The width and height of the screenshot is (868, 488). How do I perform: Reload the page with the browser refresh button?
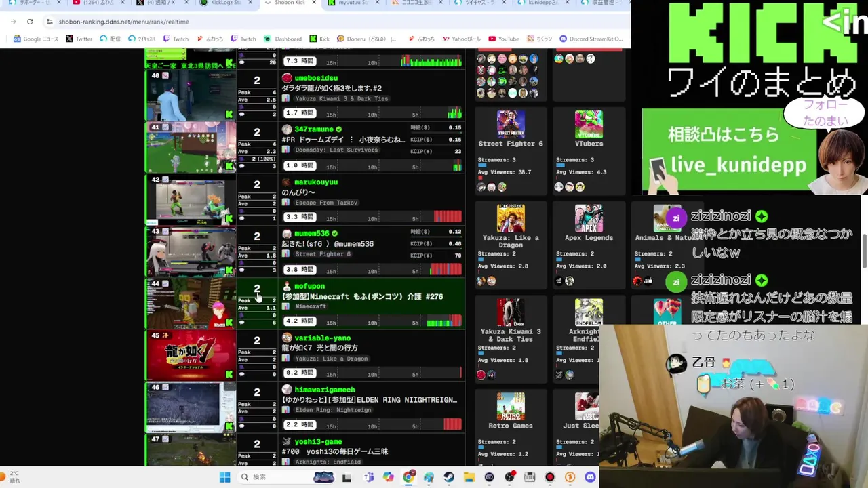pyautogui.click(x=30, y=22)
